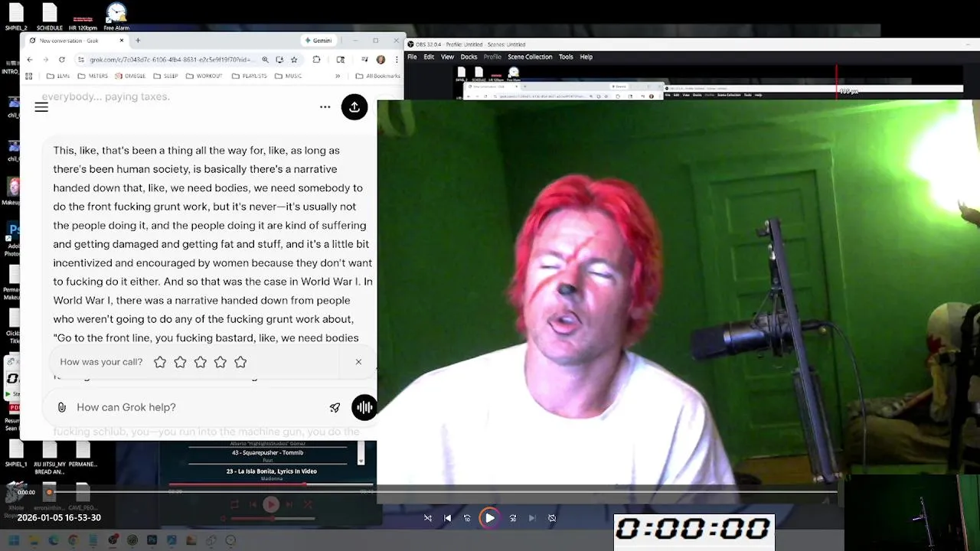The image size is (980, 551).
Task: Open OBS Help menu
Action: (586, 57)
